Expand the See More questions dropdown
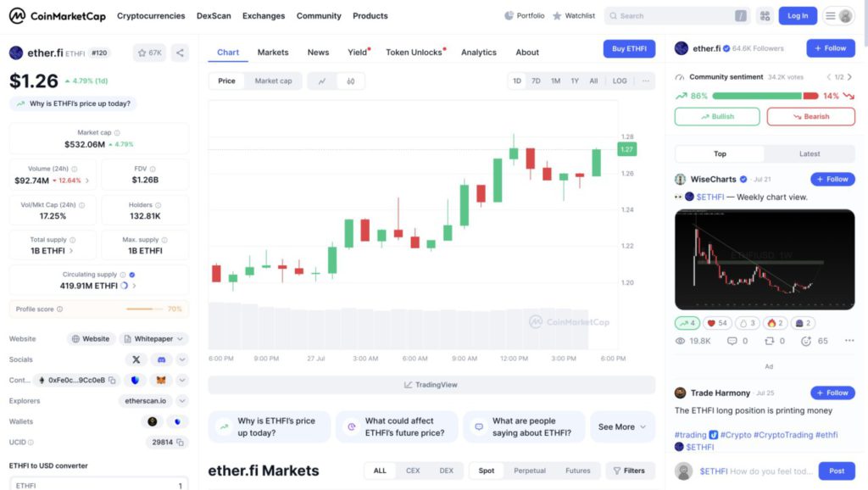868x490 pixels. click(622, 427)
